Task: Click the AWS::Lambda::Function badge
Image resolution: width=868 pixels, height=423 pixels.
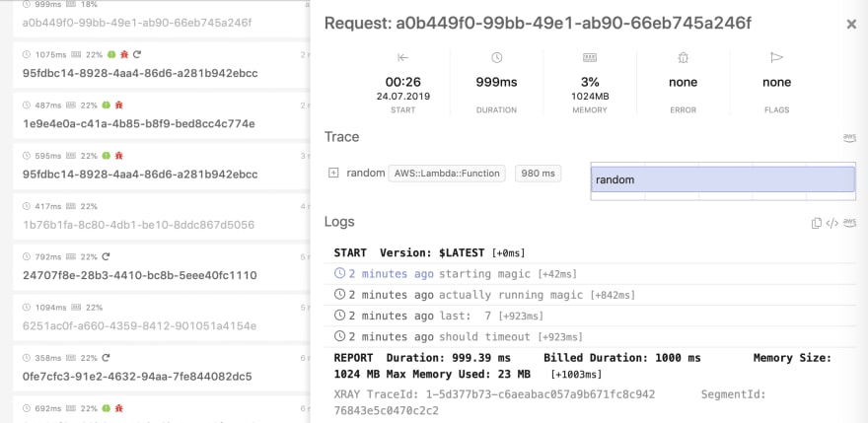Action: pos(447,174)
